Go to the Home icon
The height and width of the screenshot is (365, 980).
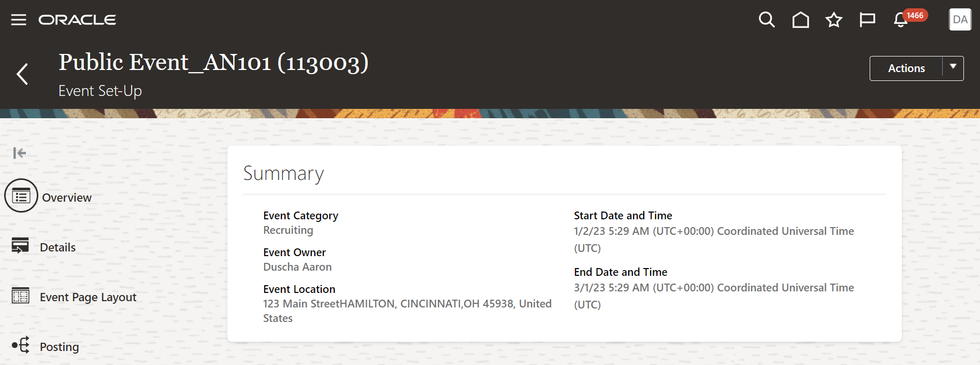click(800, 20)
